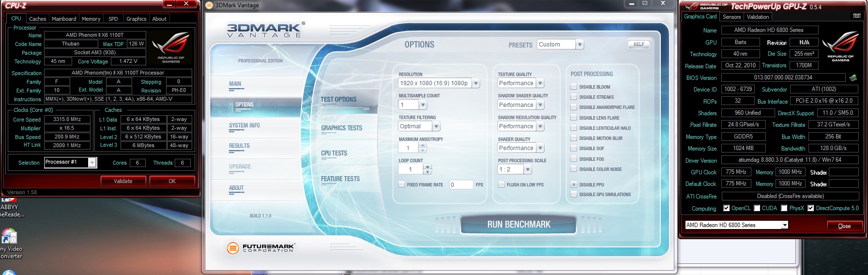Open the ABBYY reader desktop icon

pos(9,207)
